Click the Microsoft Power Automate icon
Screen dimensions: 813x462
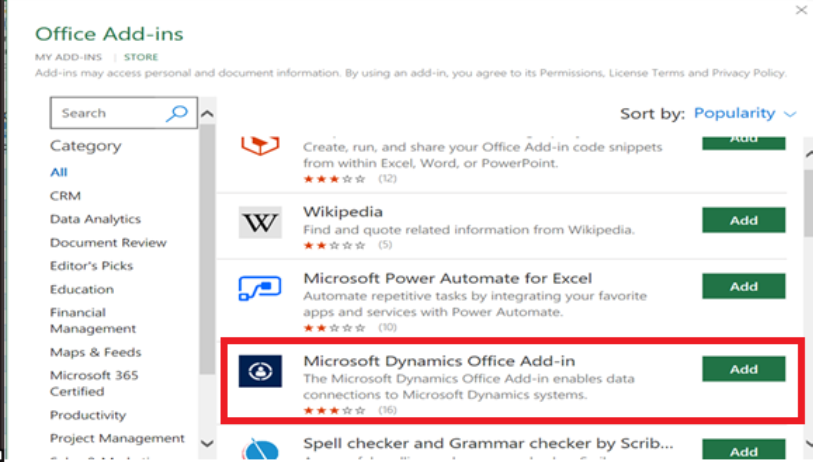coord(260,288)
